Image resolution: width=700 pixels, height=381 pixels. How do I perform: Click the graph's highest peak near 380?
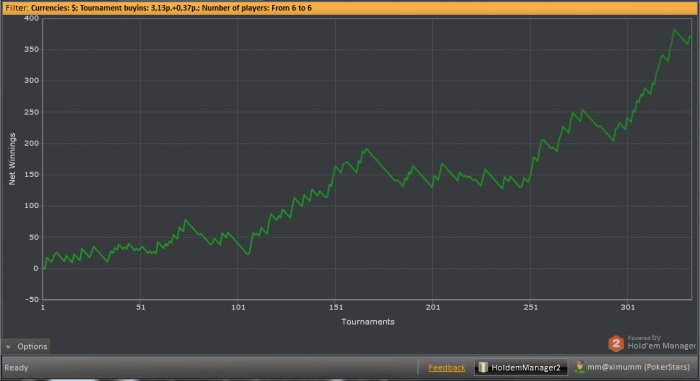674,30
